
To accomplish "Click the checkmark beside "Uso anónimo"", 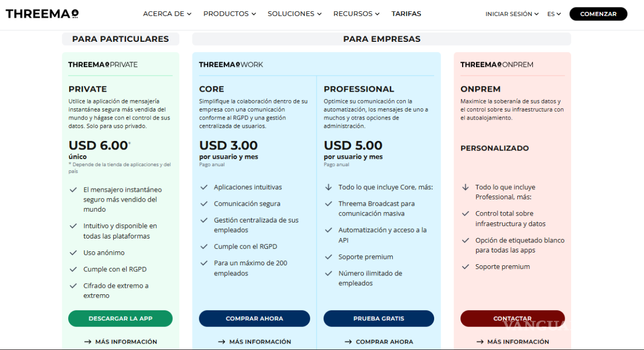I will 72,252.
